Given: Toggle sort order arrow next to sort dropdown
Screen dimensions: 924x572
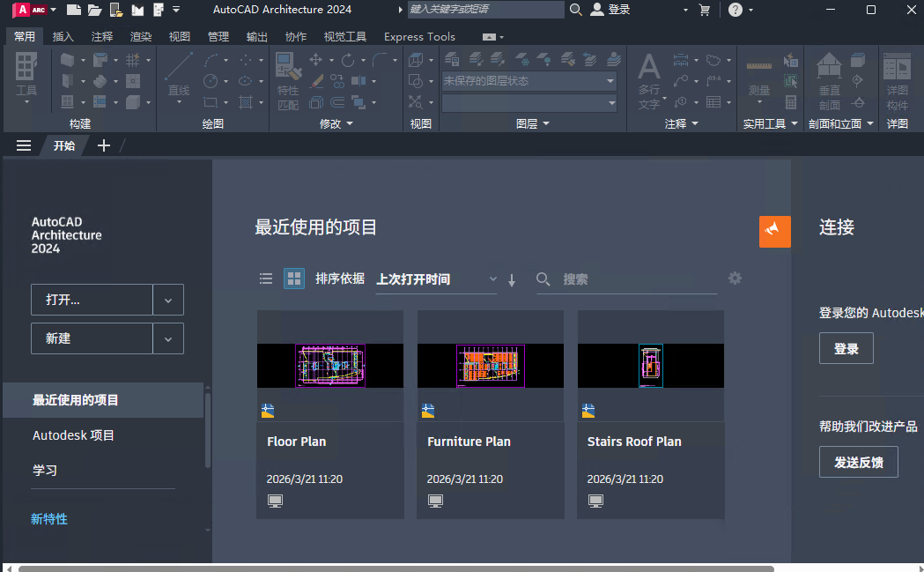Looking at the screenshot, I should 512,280.
